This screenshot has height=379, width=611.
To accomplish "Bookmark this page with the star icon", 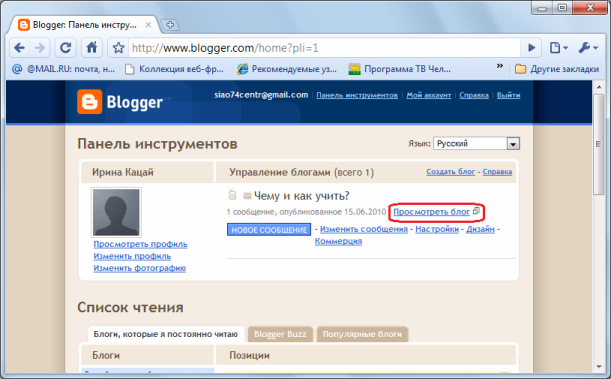I will click(x=118, y=48).
